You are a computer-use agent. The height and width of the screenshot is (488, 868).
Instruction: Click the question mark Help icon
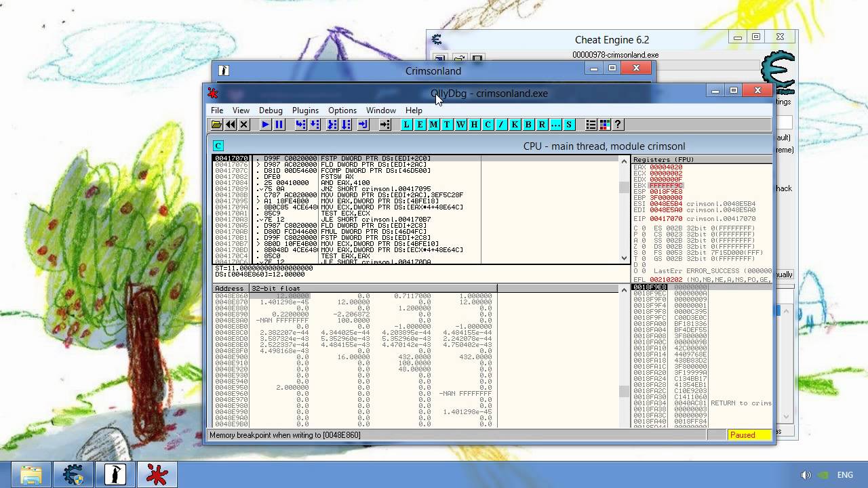click(x=618, y=125)
